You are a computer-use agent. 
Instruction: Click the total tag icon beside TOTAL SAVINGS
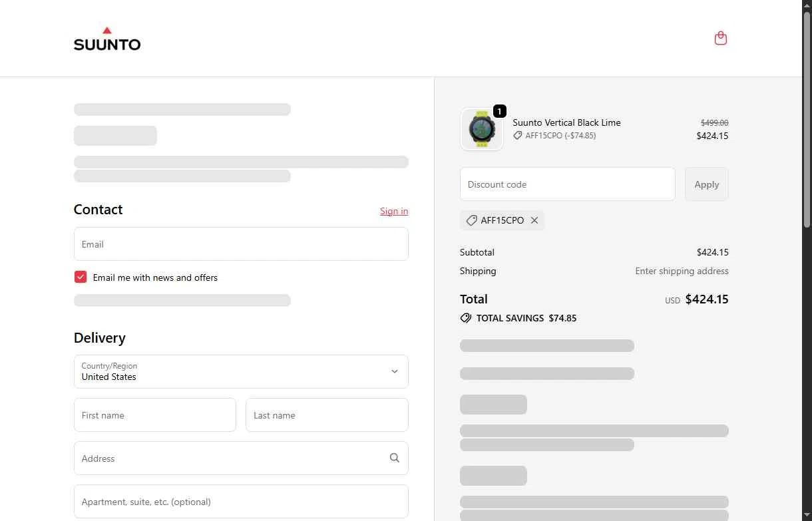[x=466, y=318]
